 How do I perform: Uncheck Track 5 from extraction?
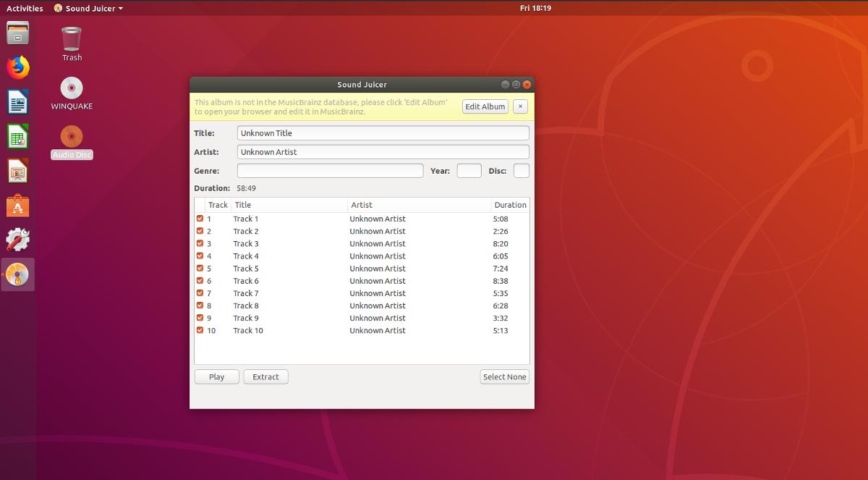pos(201,268)
